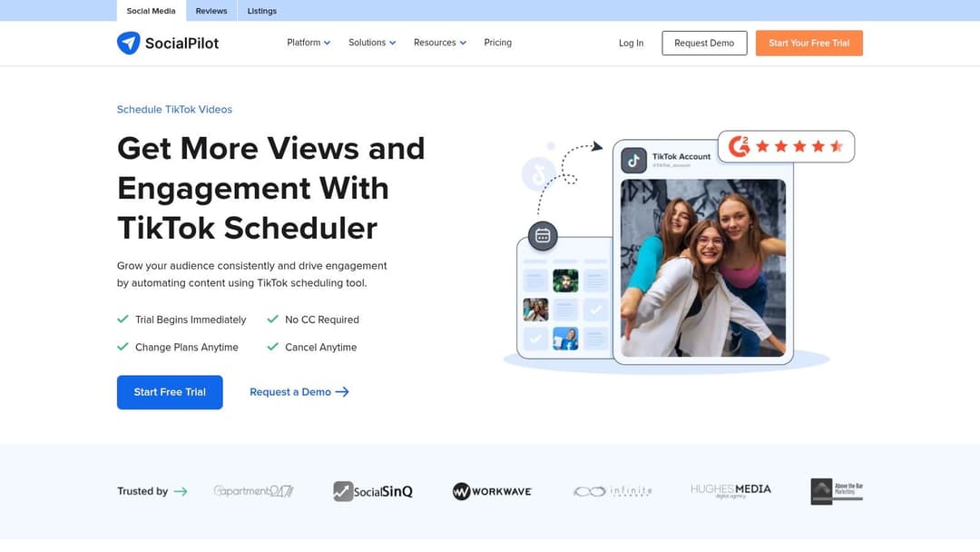The image size is (980, 552).
Task: Click the blue Start Free Trial button
Action: tap(170, 392)
